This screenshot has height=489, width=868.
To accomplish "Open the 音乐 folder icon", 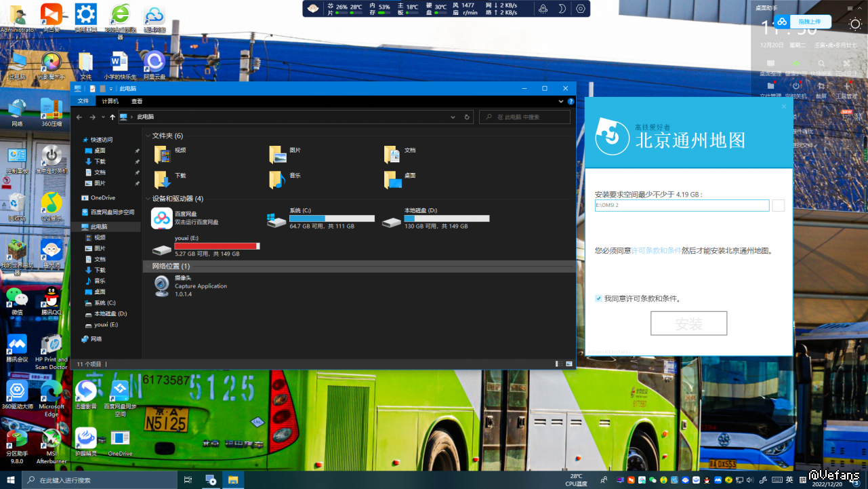I will click(x=276, y=179).
